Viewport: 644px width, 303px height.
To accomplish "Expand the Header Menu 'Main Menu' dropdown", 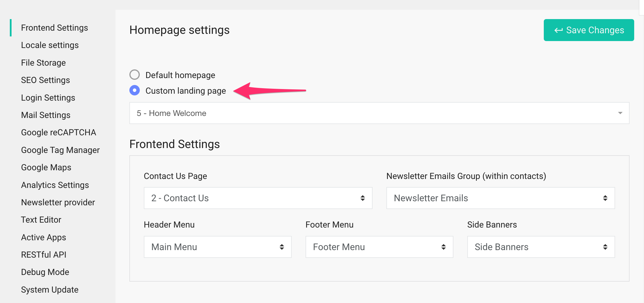I will click(x=217, y=247).
